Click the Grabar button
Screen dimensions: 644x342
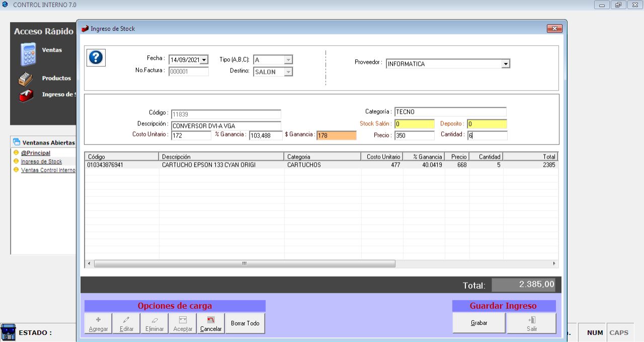[479, 323]
